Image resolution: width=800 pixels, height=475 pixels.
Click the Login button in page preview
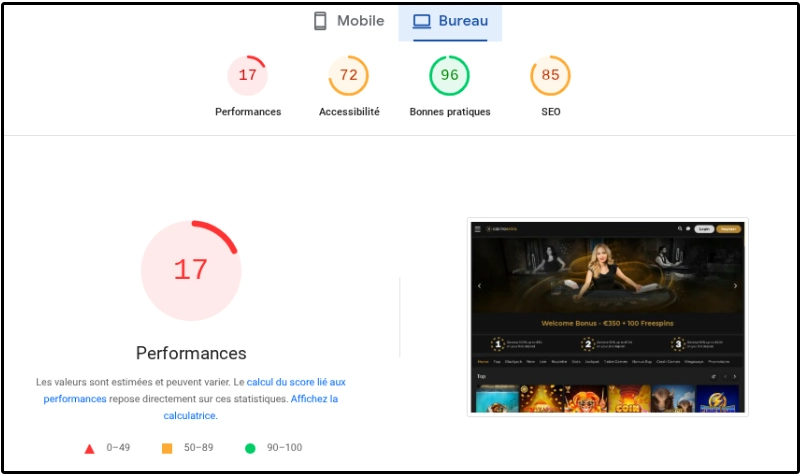[704, 229]
